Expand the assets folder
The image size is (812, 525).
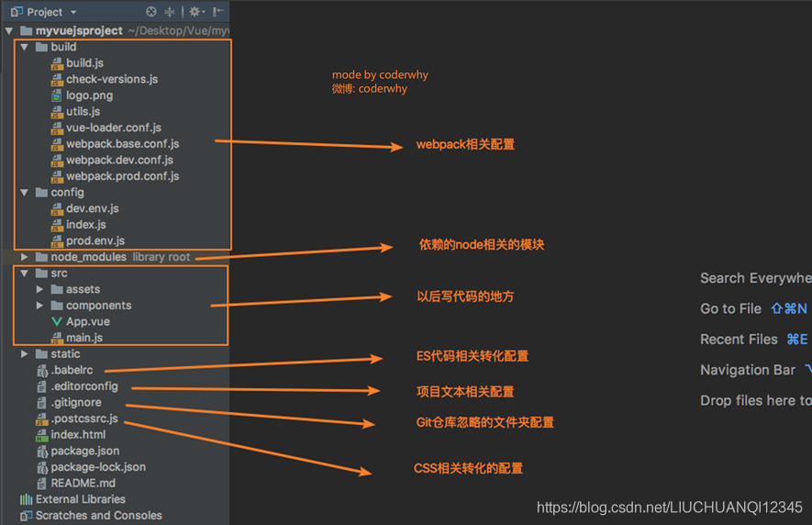pos(39,289)
